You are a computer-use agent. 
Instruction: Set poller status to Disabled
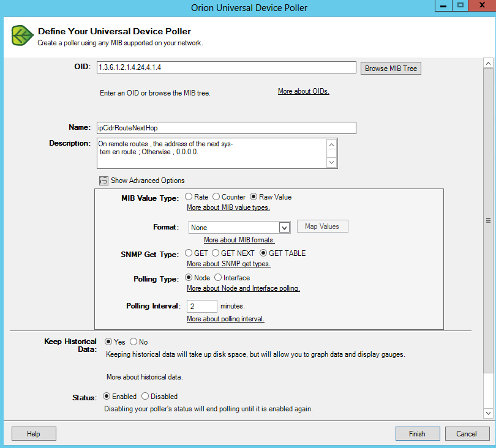(x=145, y=396)
